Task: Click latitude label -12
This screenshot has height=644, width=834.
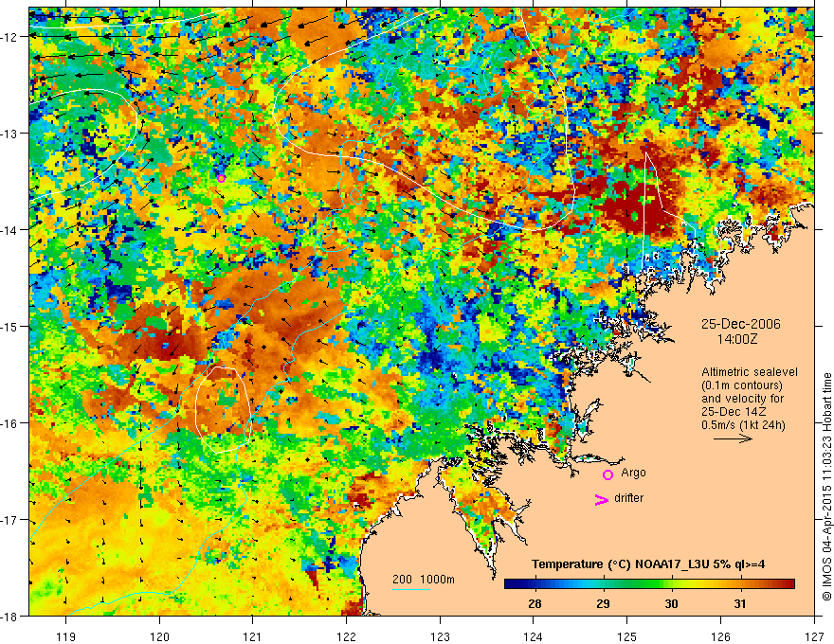Action: [x=9, y=37]
